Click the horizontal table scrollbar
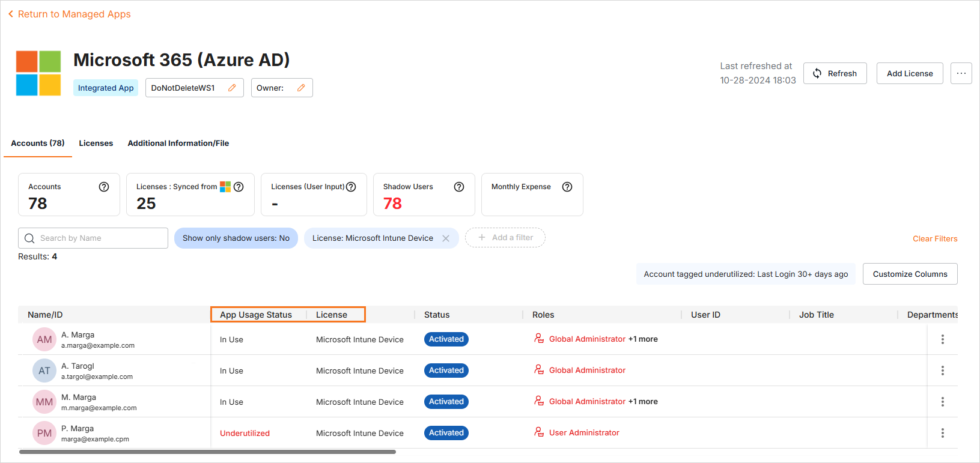Screen dimensions: 980x463 pyautogui.click(x=207, y=452)
